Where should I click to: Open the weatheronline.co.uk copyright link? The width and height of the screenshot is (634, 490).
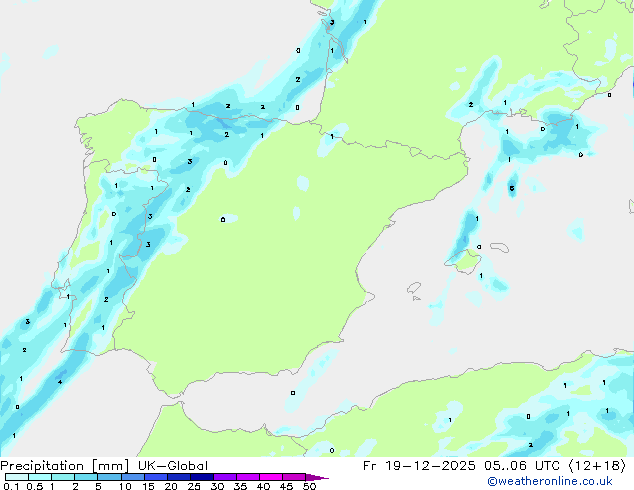550,481
